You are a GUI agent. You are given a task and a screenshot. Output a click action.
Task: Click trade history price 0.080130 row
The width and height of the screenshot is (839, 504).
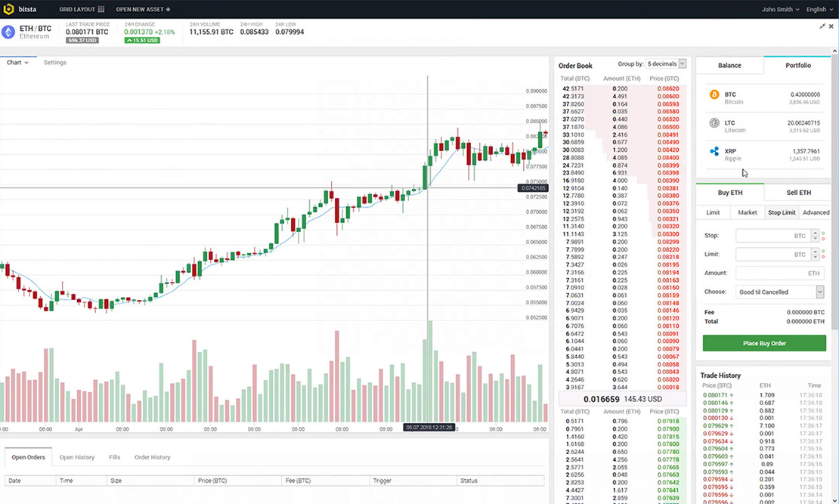[x=762, y=419]
